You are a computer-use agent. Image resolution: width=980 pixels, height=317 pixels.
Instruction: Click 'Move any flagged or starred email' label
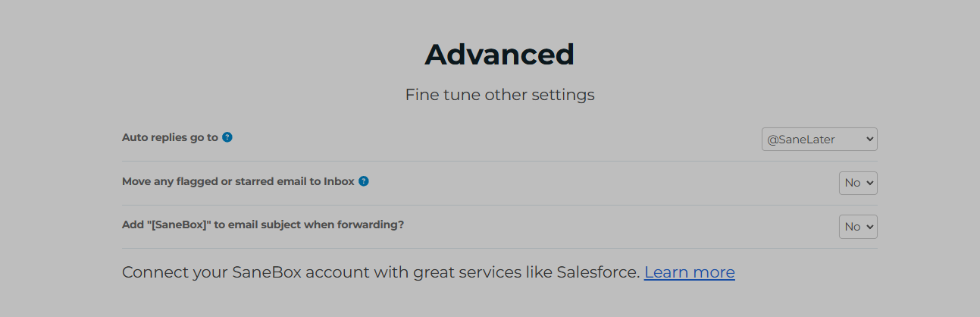(238, 182)
